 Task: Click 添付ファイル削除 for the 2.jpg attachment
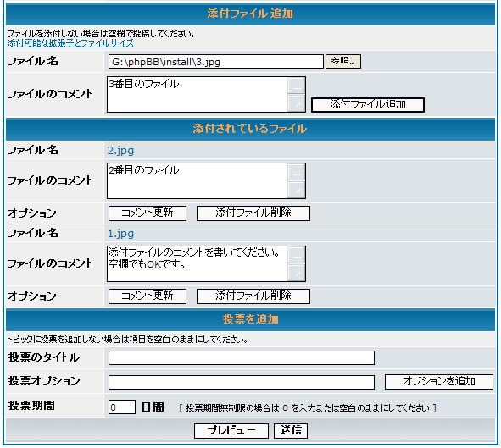point(253,213)
